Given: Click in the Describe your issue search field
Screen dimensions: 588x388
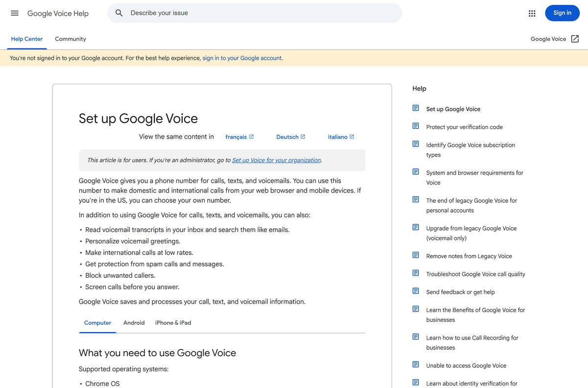Looking at the screenshot, I should (x=255, y=13).
